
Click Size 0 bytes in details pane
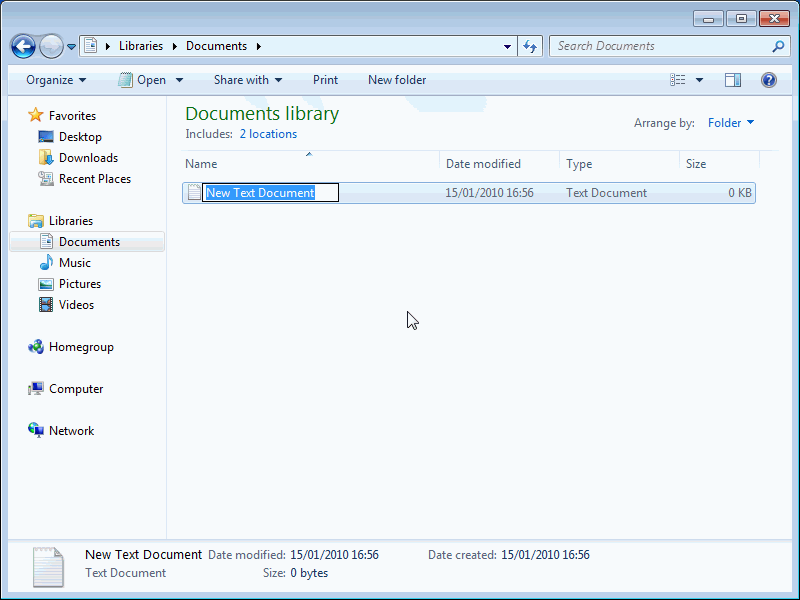[309, 573]
